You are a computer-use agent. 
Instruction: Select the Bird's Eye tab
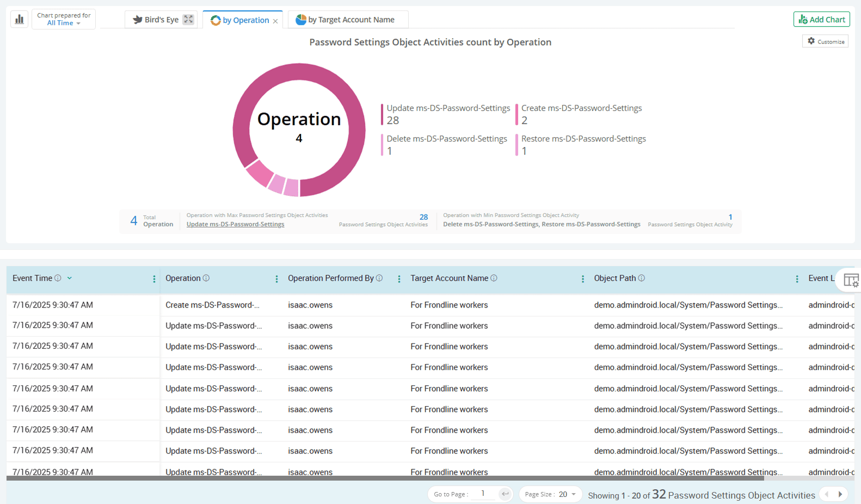[x=156, y=20]
